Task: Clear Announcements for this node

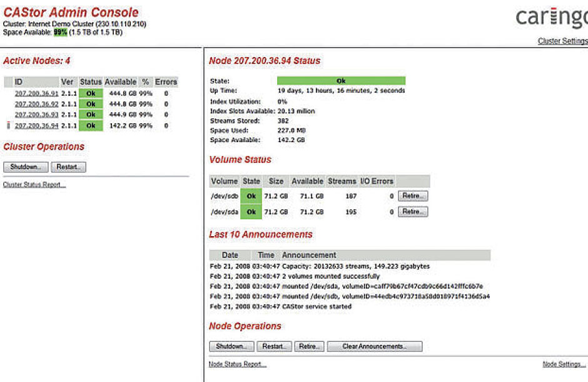Action: point(374,346)
